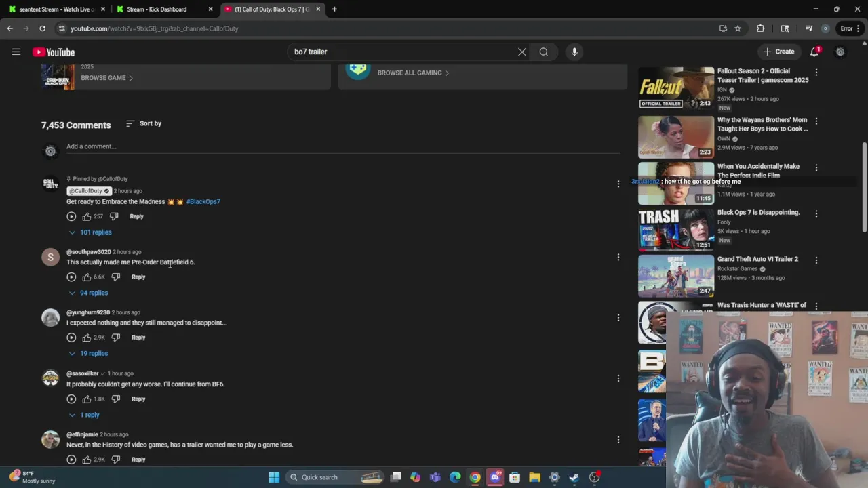Reply to yunghurn9230 comment

pyautogui.click(x=138, y=337)
